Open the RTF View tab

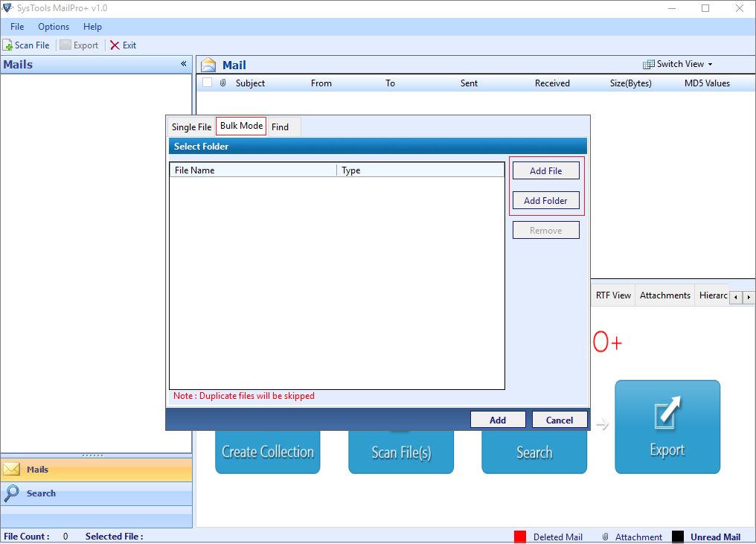coord(613,295)
